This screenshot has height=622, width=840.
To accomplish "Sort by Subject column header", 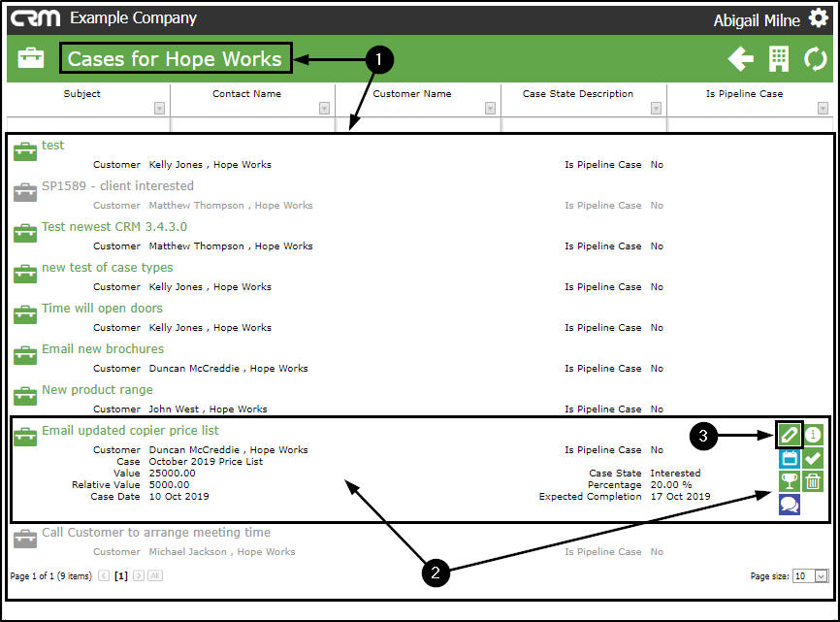I will pyautogui.click(x=82, y=94).
